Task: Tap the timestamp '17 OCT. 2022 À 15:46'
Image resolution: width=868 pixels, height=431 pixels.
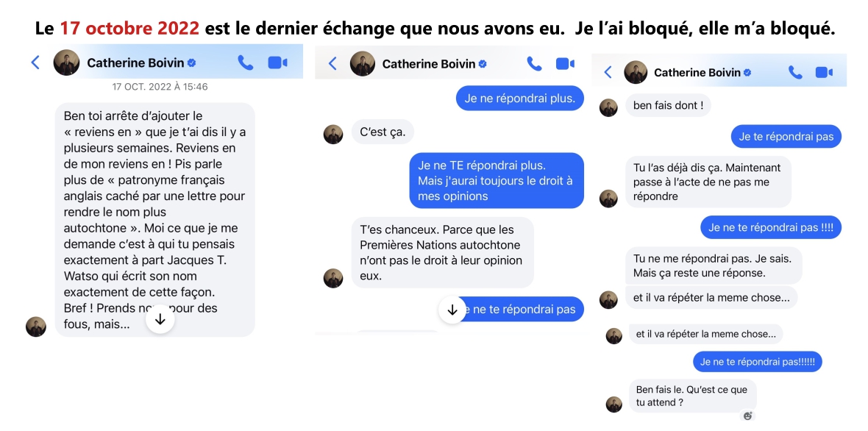Action: [159, 86]
